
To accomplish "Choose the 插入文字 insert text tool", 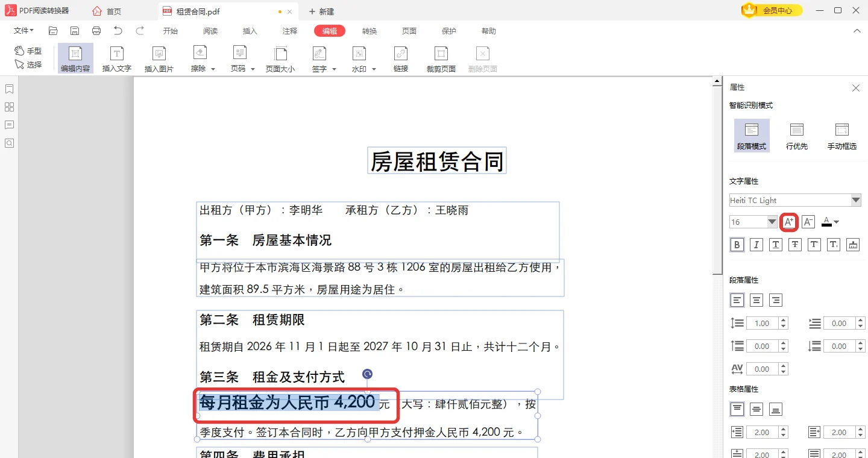I will pyautogui.click(x=117, y=58).
